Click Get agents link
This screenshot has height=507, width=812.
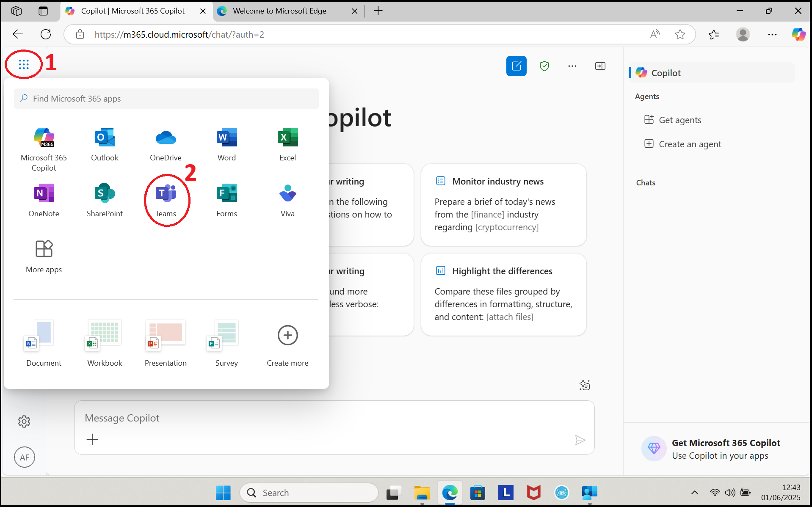pyautogui.click(x=679, y=120)
